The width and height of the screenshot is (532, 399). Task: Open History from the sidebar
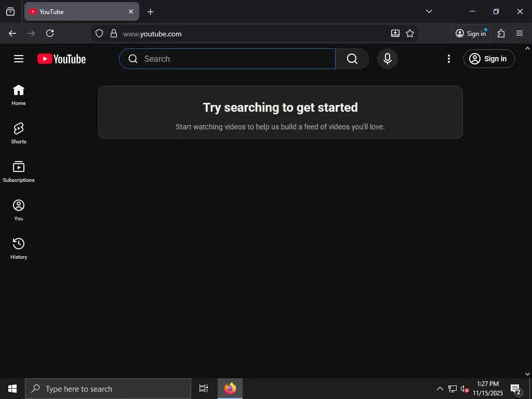(19, 248)
